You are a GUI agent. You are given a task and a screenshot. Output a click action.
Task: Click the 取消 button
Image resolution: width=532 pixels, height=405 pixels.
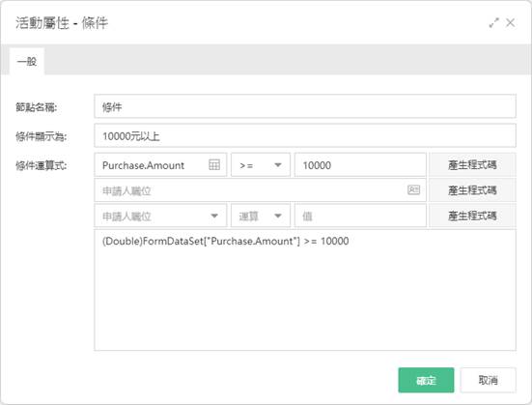(x=488, y=380)
